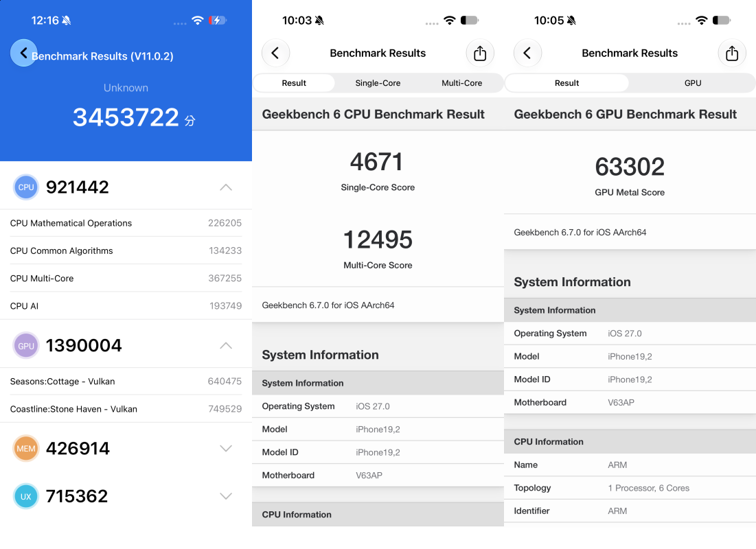Viewport: 756px width, 549px height.
Task: Select the Result tab on CPU benchmark screen
Action: click(x=294, y=83)
